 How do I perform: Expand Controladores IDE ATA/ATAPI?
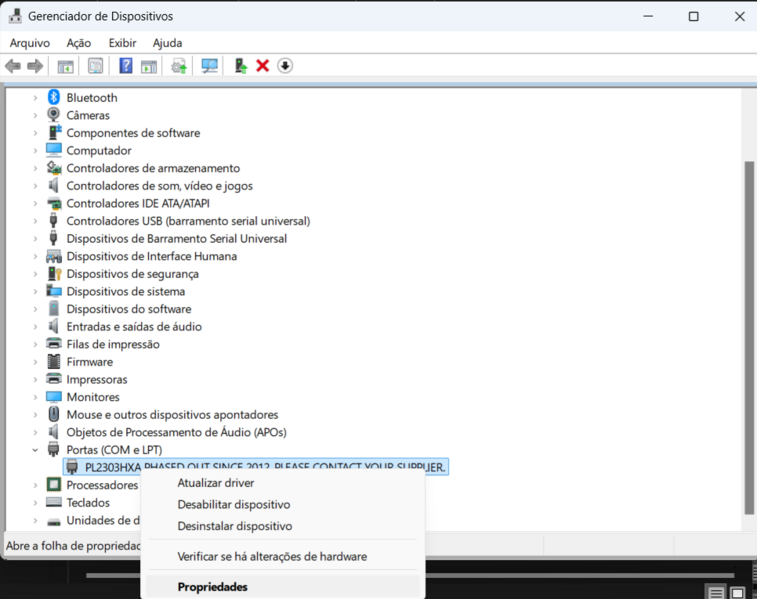click(35, 203)
